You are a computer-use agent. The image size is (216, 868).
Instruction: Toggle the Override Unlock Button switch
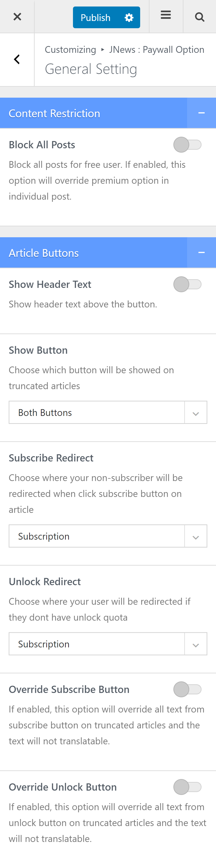pyautogui.click(x=187, y=787)
